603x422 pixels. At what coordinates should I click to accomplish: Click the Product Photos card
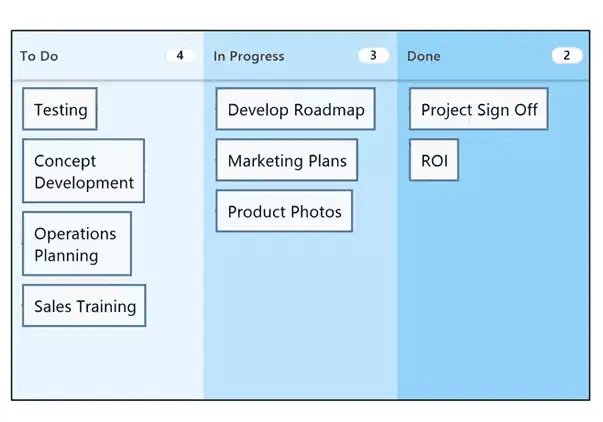point(284,211)
